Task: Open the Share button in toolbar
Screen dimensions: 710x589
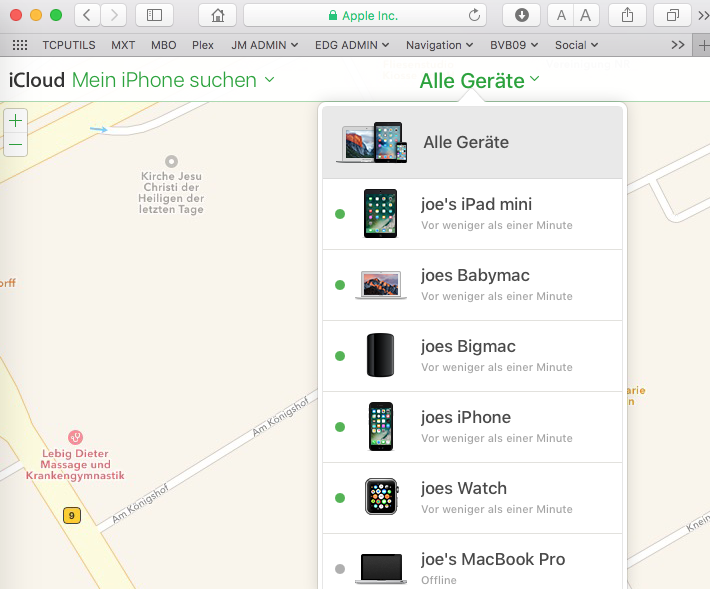Action: click(627, 15)
